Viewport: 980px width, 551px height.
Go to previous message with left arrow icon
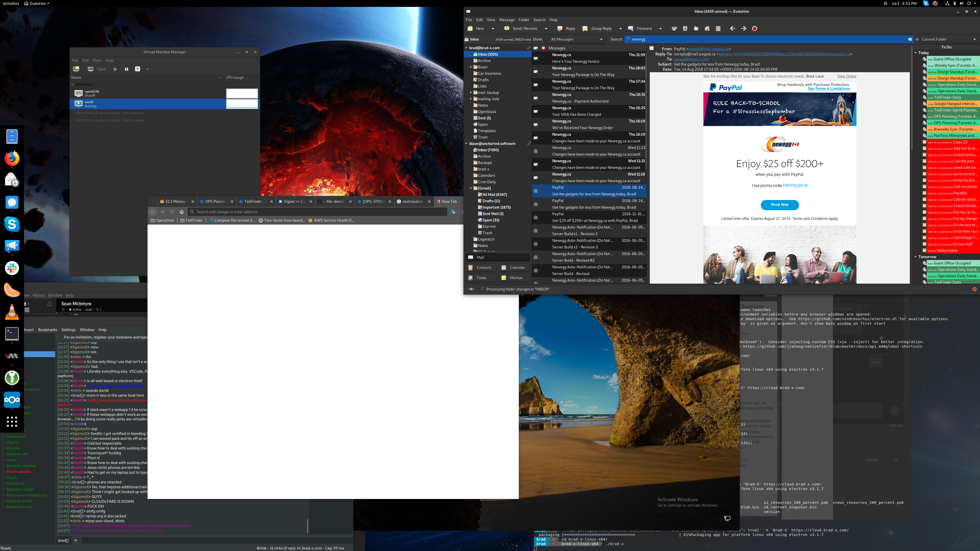coord(732,29)
